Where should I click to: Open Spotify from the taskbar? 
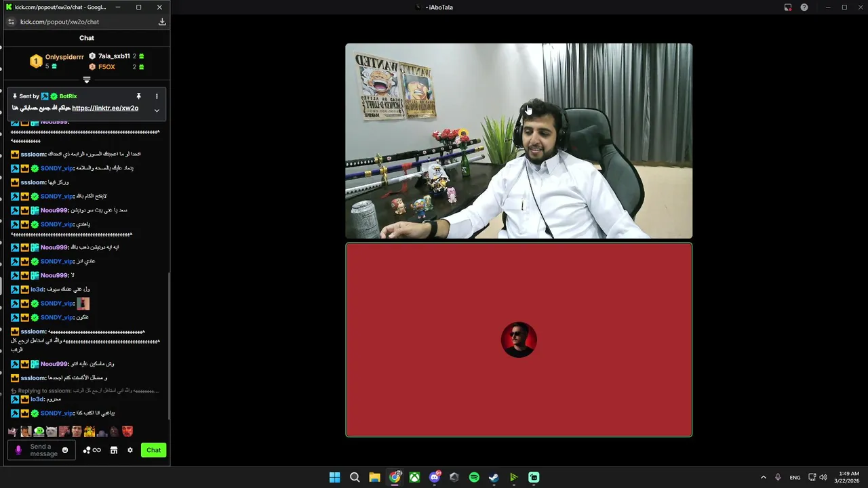pos(474,477)
